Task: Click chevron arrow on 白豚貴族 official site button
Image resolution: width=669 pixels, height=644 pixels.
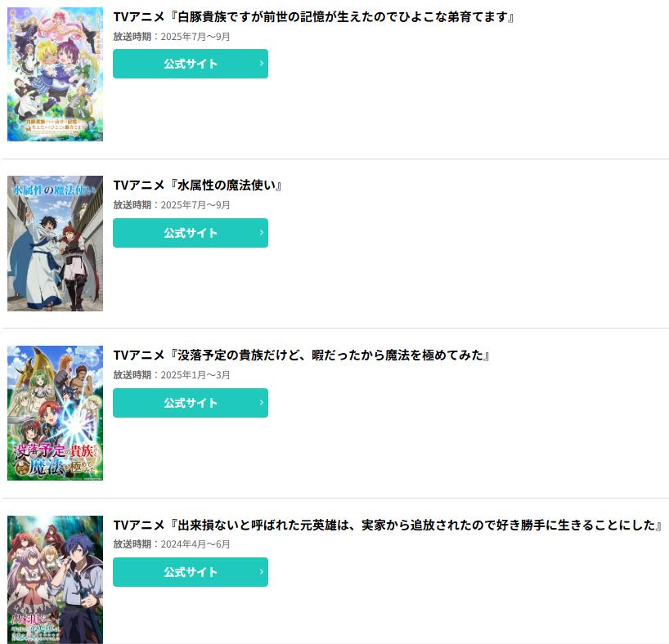Action: (261, 64)
